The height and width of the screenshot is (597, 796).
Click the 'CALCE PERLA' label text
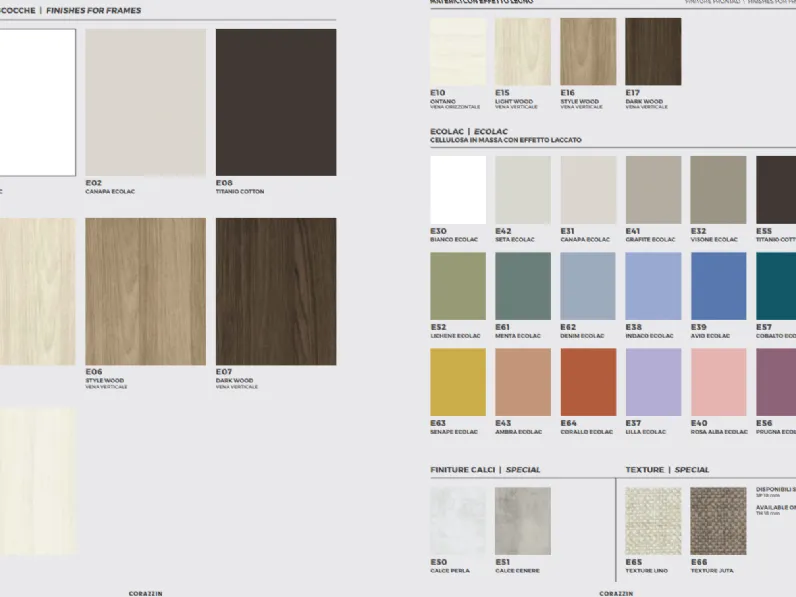pos(450,571)
